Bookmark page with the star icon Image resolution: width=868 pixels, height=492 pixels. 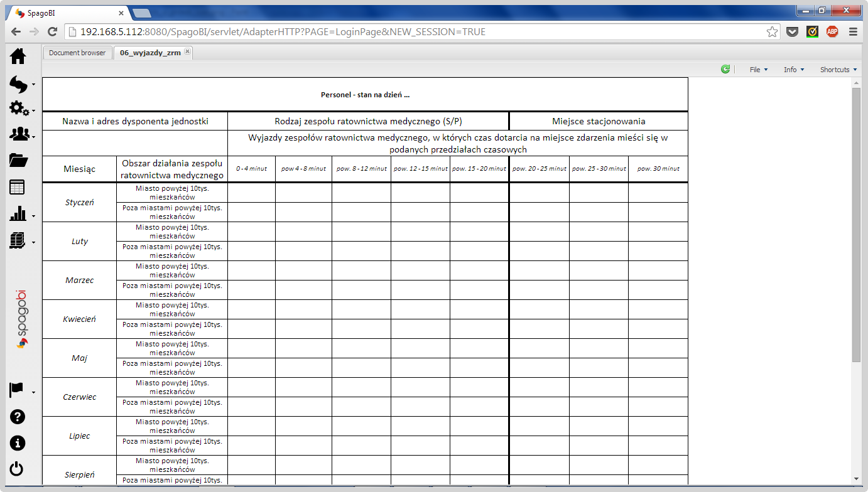point(772,31)
